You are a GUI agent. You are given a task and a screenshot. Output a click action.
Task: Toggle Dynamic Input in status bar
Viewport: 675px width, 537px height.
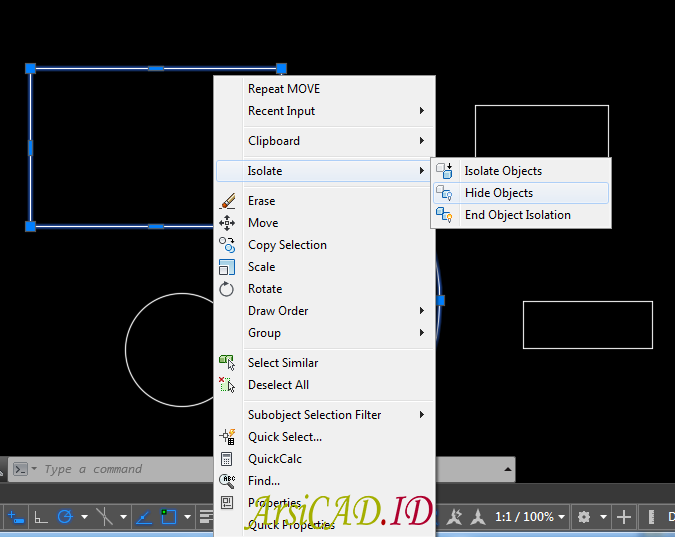16,517
